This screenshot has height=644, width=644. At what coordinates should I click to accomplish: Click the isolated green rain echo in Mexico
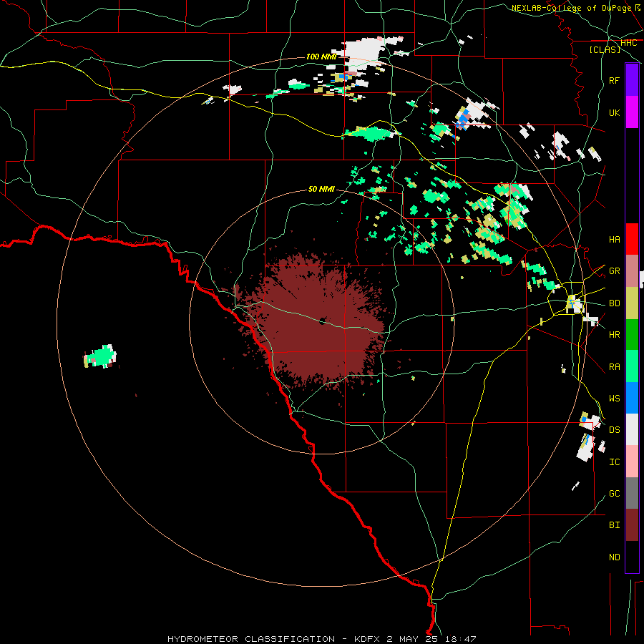click(100, 356)
